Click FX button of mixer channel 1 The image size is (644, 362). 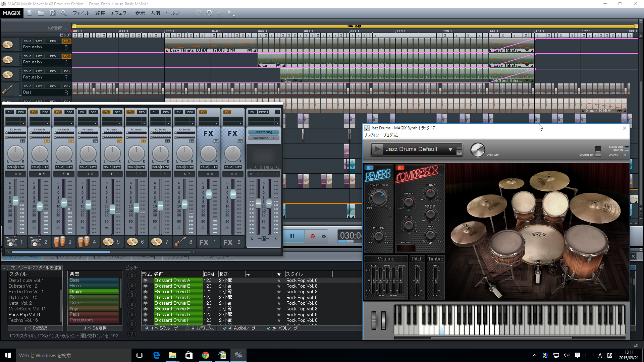tap(9, 112)
